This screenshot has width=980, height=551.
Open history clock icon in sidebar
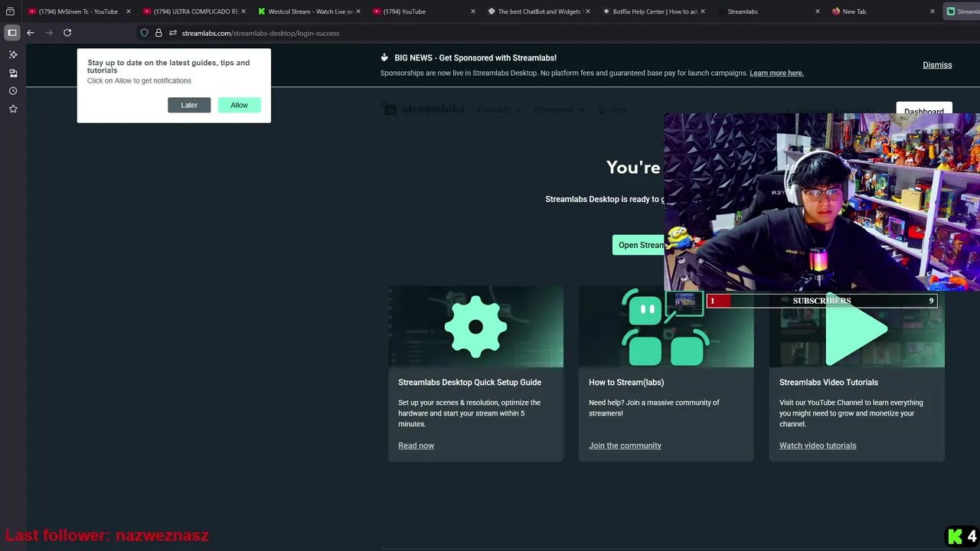tap(13, 91)
